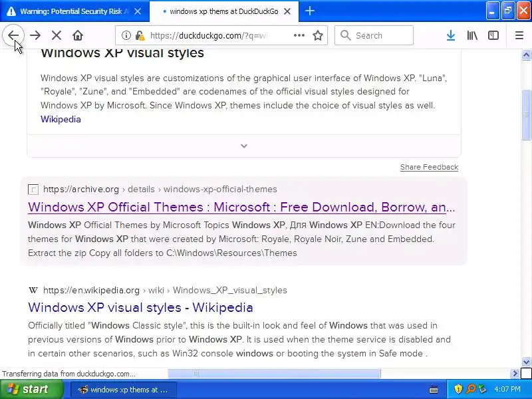
Task: Click the padlock warning icon in address bar
Action: [140, 35]
